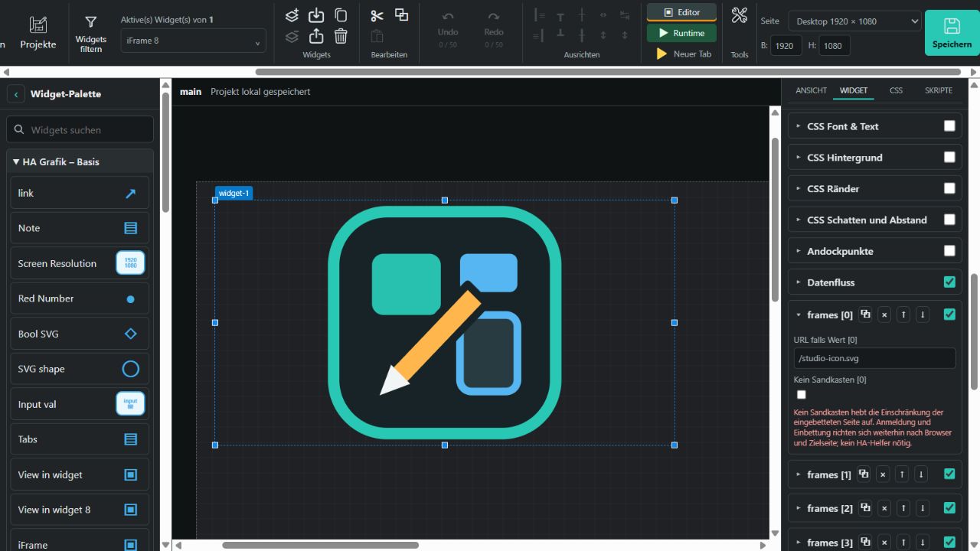Switch to the CSS tab
The image size is (980, 551).
click(896, 90)
